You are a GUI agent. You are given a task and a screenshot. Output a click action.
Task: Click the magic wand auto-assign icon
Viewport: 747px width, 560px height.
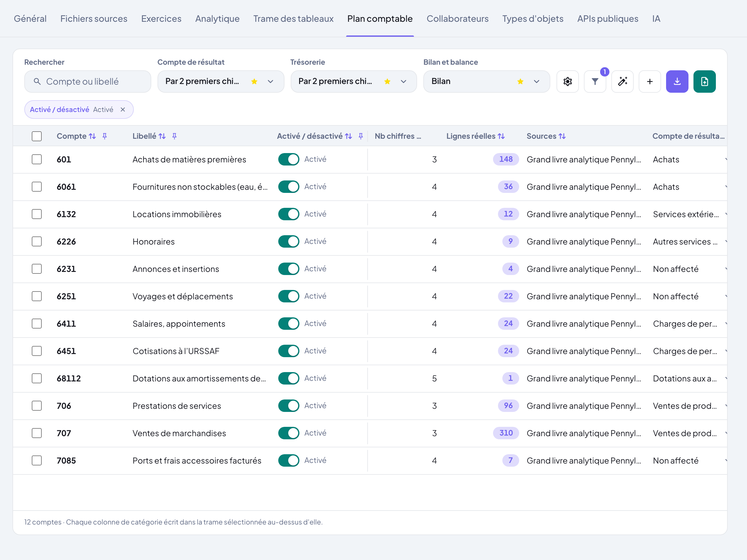(622, 81)
